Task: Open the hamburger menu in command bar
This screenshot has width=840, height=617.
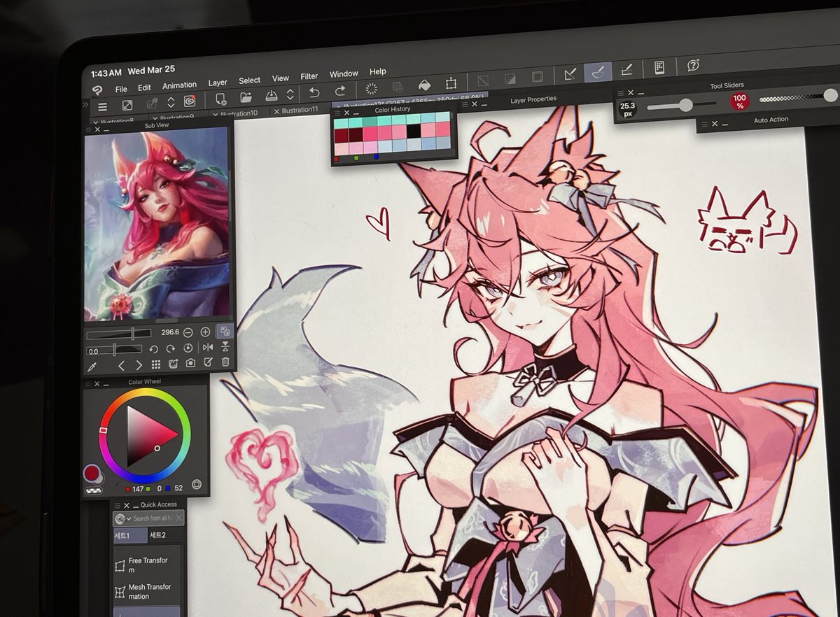Action: (x=103, y=107)
